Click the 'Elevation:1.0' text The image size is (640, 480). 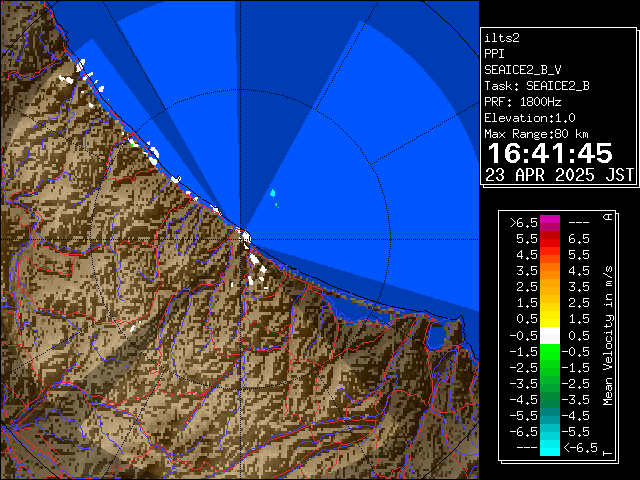[x=530, y=118]
